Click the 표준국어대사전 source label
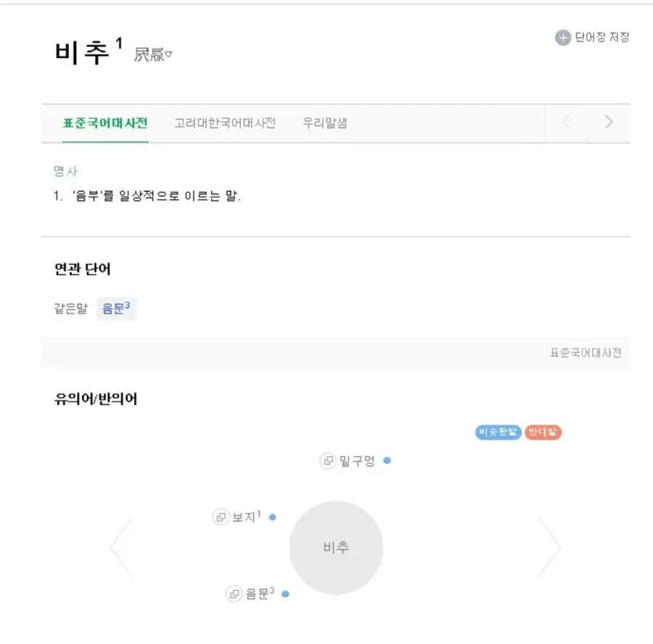The height and width of the screenshot is (644, 653). [586, 353]
